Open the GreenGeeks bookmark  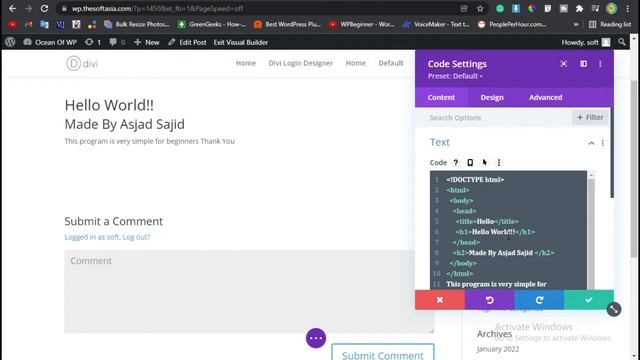(212, 24)
